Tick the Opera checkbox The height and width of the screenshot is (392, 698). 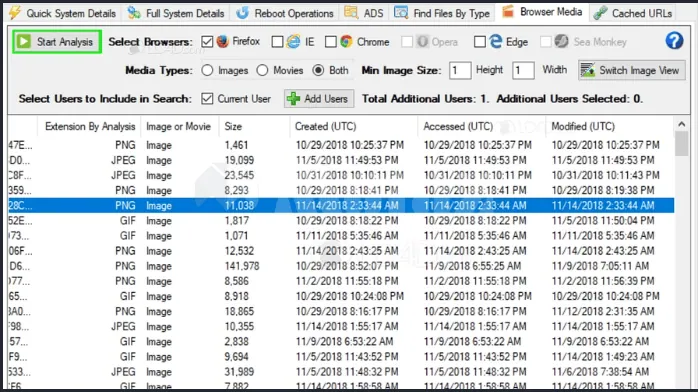(x=407, y=41)
